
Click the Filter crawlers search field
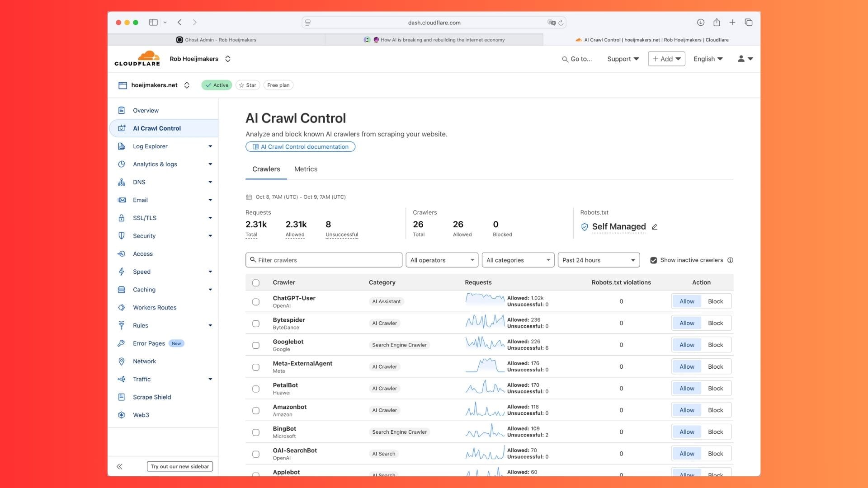(x=324, y=260)
